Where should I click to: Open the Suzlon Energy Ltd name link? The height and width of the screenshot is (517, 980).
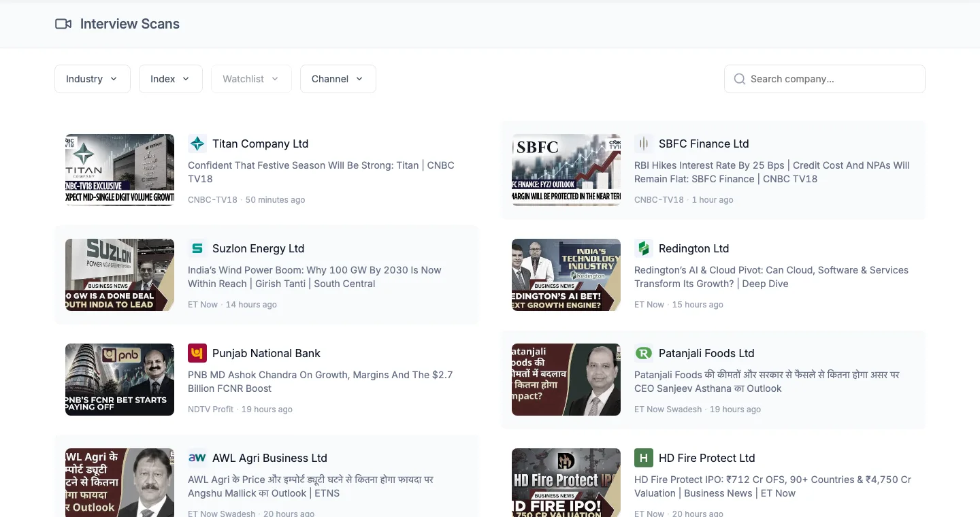pos(259,248)
